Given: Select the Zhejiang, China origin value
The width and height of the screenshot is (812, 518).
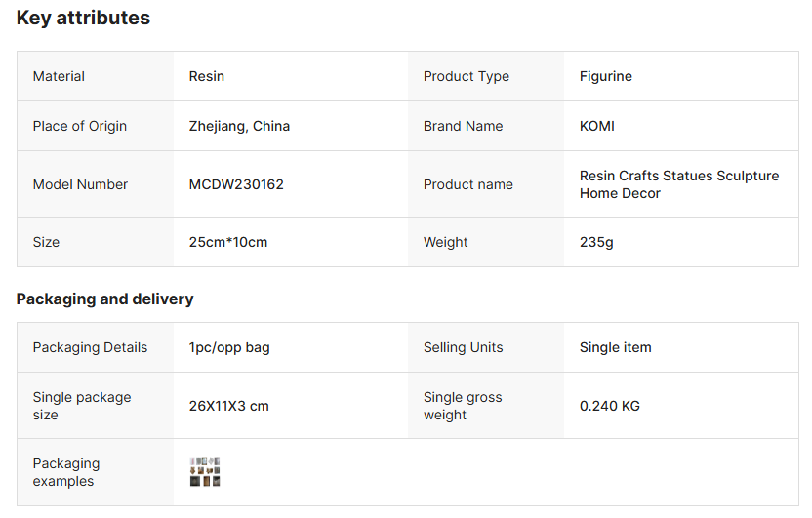Looking at the screenshot, I should pos(239,126).
